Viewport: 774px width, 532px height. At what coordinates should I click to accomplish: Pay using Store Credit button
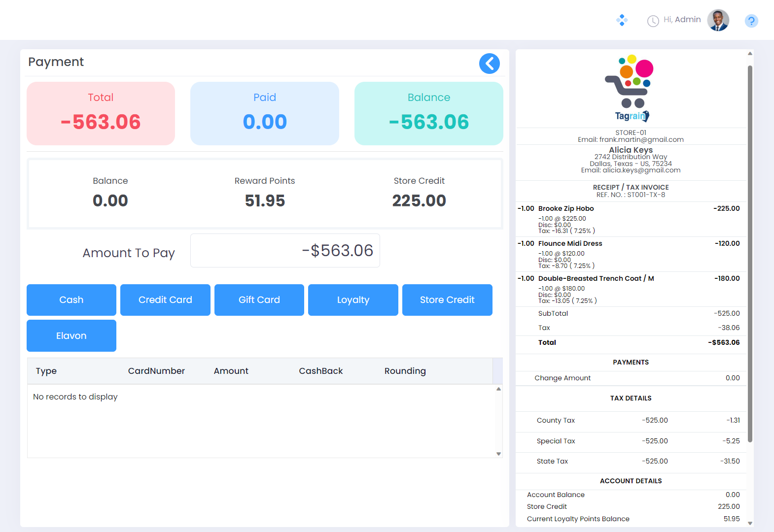pos(447,300)
